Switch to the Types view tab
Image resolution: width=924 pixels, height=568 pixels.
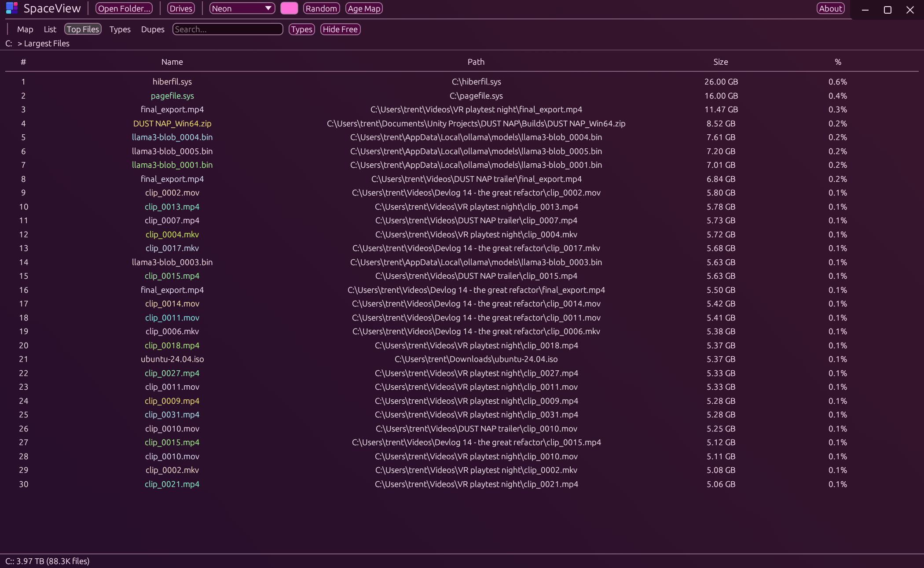pos(120,29)
